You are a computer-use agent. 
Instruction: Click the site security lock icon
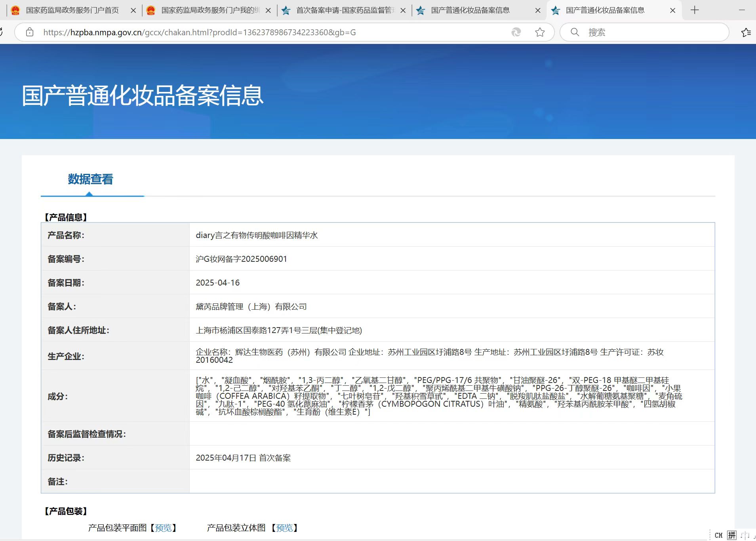coord(30,32)
